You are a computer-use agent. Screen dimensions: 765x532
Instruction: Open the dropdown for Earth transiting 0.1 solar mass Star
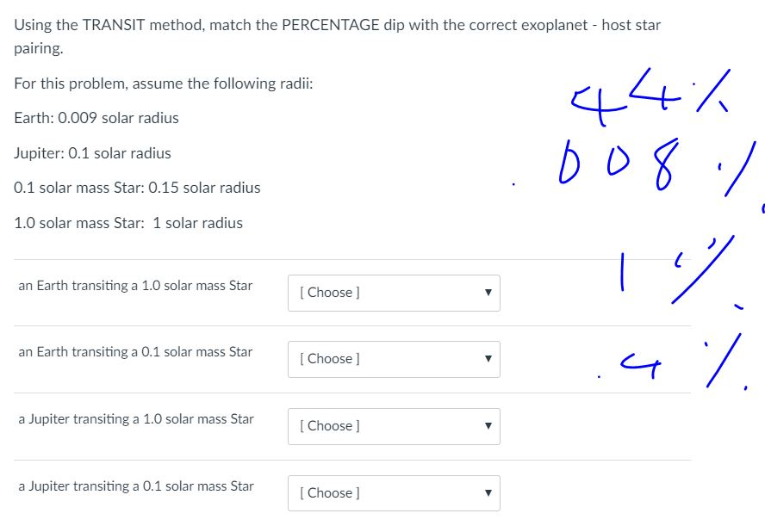tap(393, 359)
